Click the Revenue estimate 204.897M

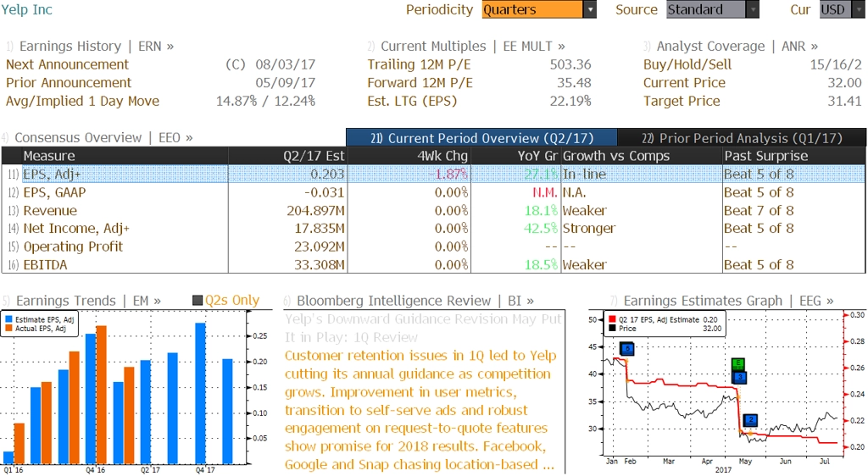(x=315, y=211)
